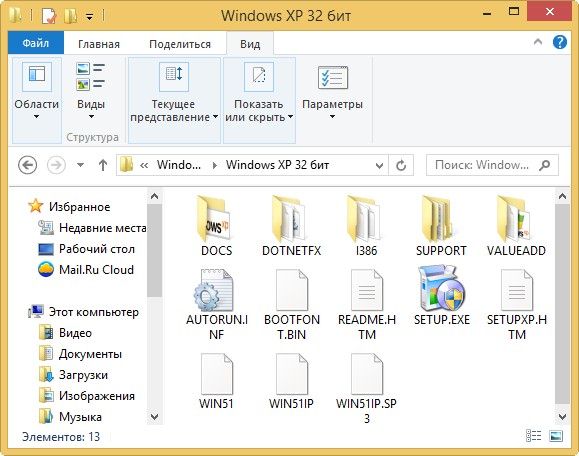Switch to the Поделиться tab
The image size is (579, 456).
(180, 44)
